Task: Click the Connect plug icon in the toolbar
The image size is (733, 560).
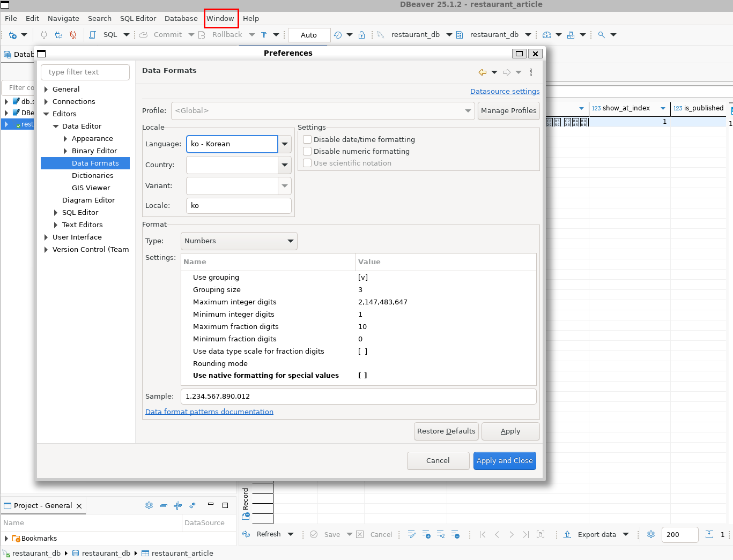Action: click(x=44, y=35)
